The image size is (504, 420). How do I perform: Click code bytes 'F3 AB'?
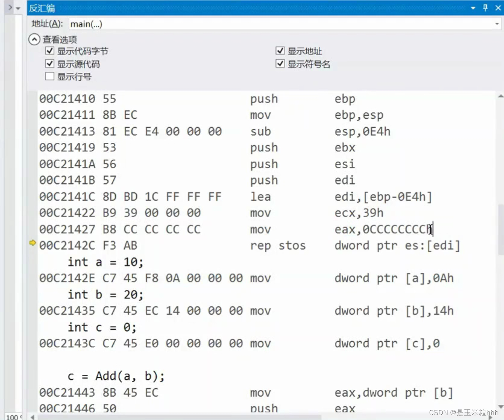coord(120,246)
